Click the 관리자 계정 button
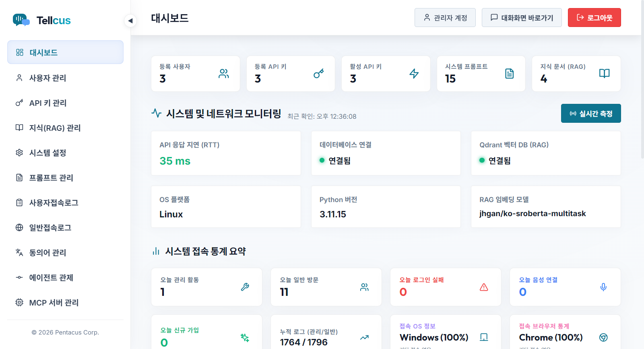The width and height of the screenshot is (644, 349). [x=445, y=18]
